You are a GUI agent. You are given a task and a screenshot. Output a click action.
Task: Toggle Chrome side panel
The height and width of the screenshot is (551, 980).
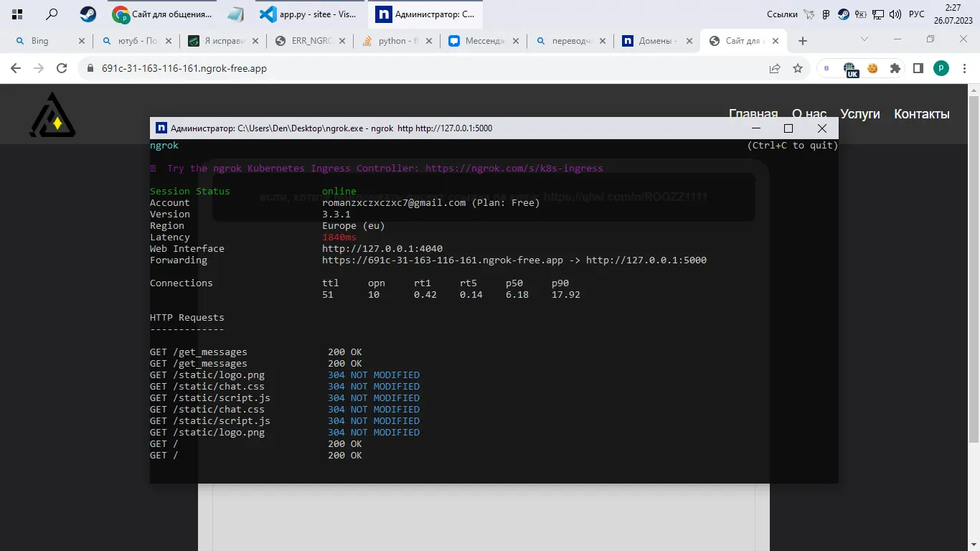tap(918, 69)
